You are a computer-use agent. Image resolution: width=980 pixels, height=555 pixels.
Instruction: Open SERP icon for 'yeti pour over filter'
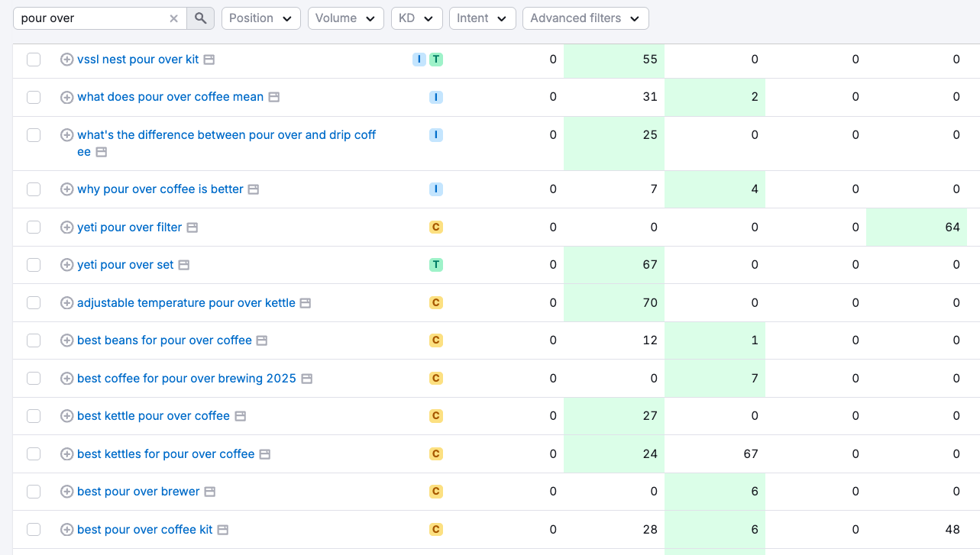[192, 227]
